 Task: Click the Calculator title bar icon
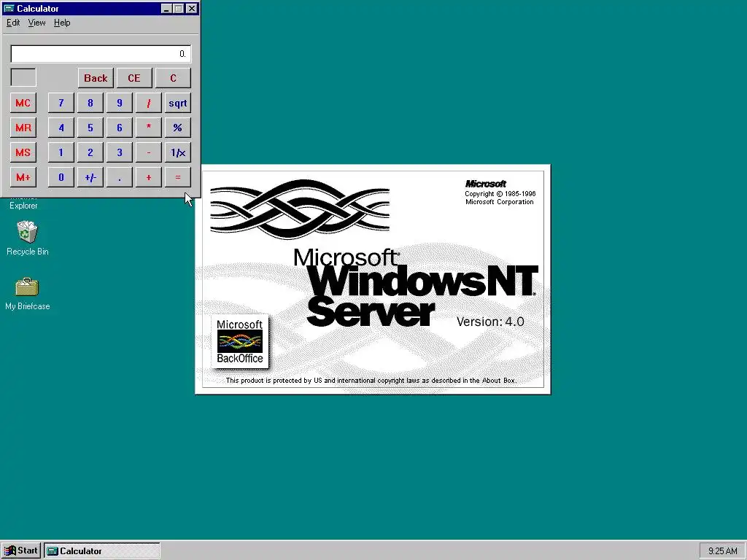click(x=9, y=9)
